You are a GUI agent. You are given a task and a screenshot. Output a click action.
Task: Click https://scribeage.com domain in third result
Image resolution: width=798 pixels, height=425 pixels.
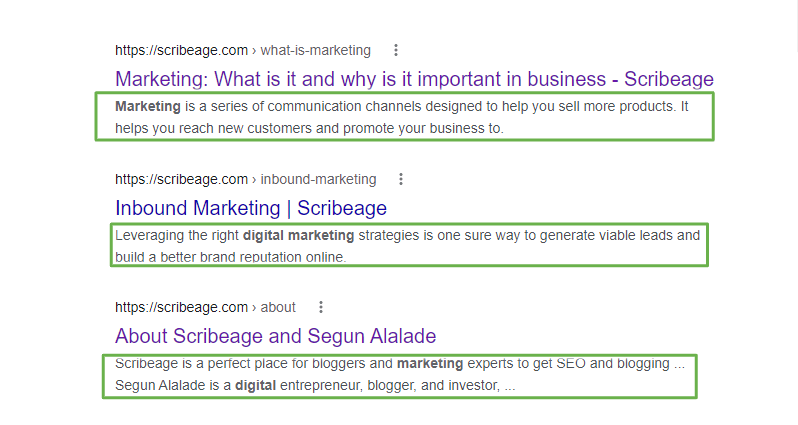pyautogui.click(x=181, y=307)
